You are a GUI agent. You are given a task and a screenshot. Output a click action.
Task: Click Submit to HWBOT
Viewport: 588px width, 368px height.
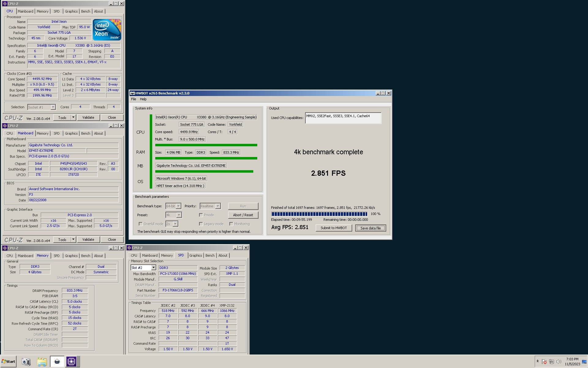(x=334, y=228)
